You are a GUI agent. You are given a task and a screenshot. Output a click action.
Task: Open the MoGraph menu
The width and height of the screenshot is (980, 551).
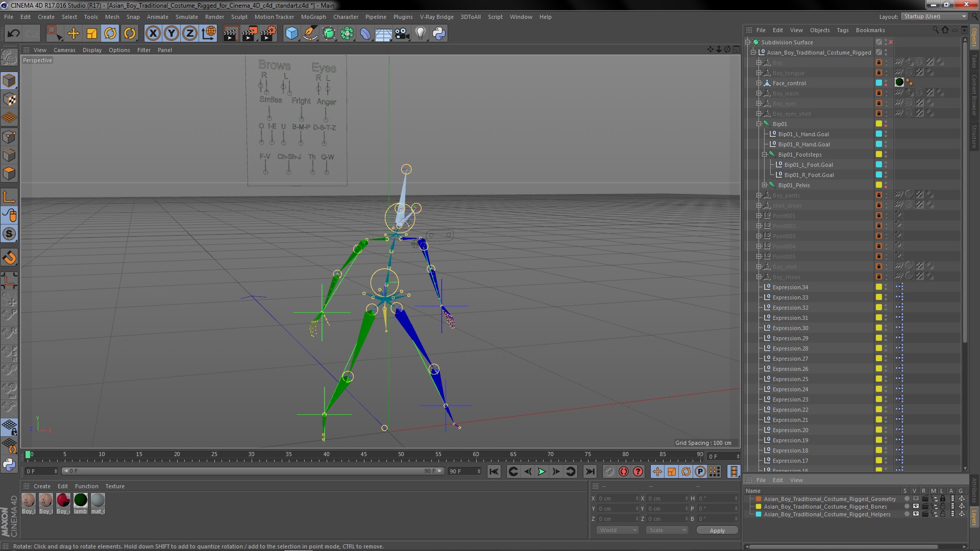coord(313,17)
